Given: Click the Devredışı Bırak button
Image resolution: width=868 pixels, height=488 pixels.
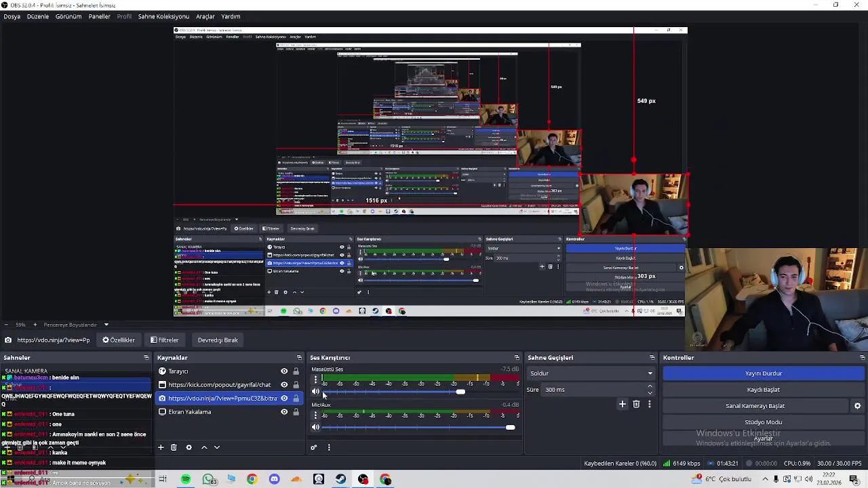Looking at the screenshot, I should (218, 340).
